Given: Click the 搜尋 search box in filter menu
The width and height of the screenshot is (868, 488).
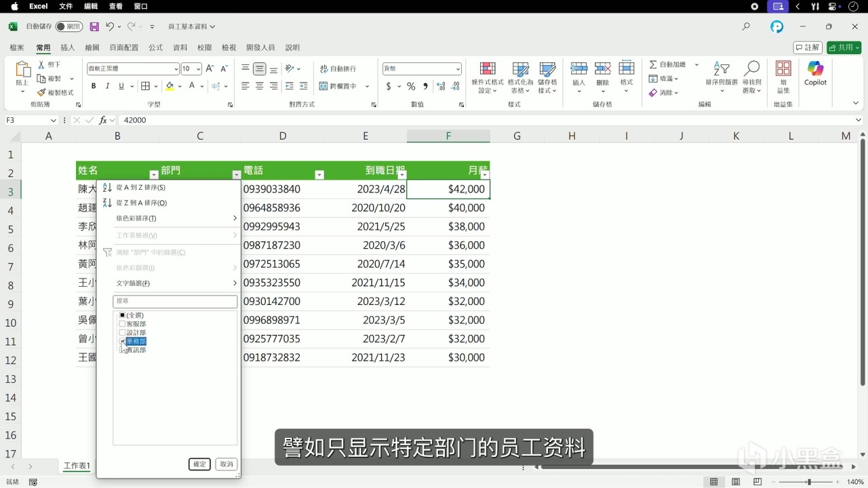Looking at the screenshot, I should coord(175,301).
